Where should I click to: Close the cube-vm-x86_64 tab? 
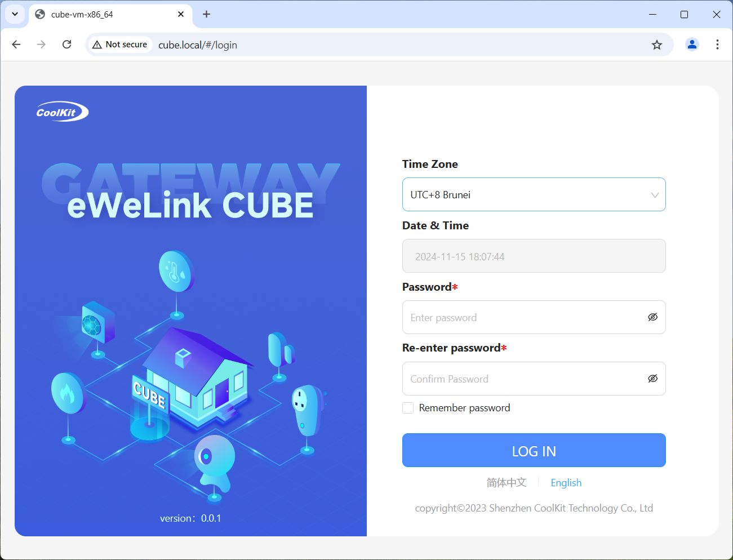(181, 14)
